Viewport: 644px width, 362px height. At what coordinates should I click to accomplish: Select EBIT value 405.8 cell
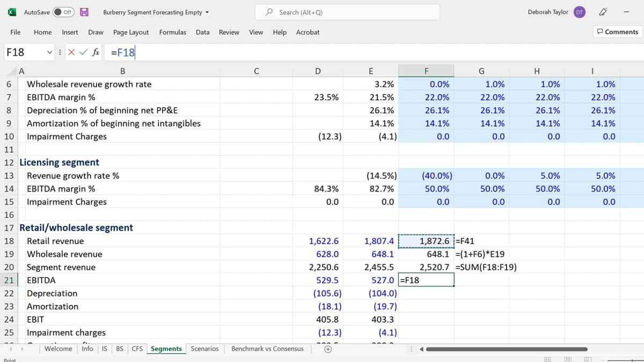click(x=318, y=320)
